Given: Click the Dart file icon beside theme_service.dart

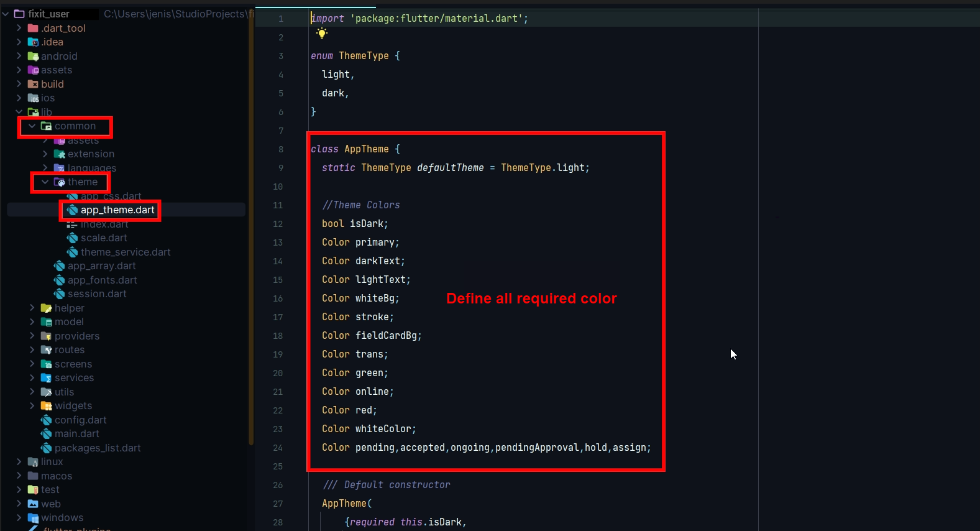Looking at the screenshot, I should pyautogui.click(x=73, y=252).
